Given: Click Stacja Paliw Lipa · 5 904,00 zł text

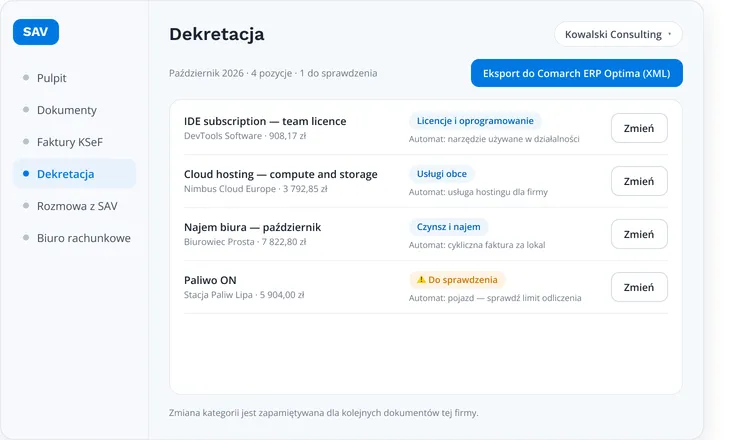Looking at the screenshot, I should [244, 295].
